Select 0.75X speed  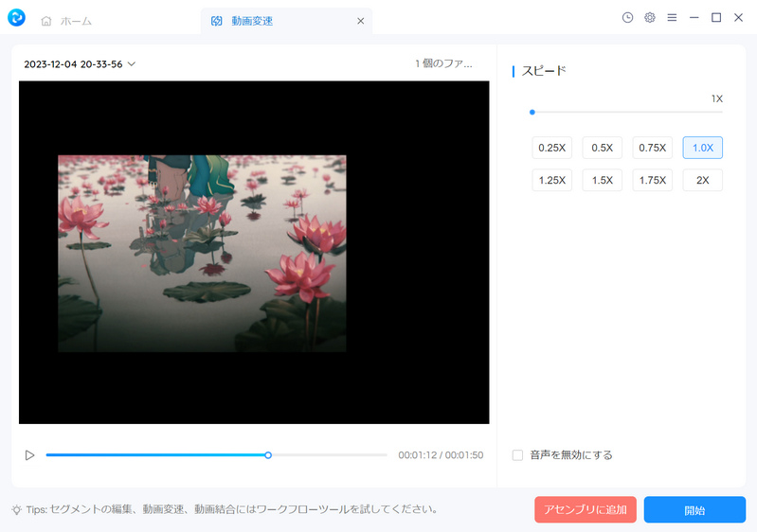tap(652, 148)
